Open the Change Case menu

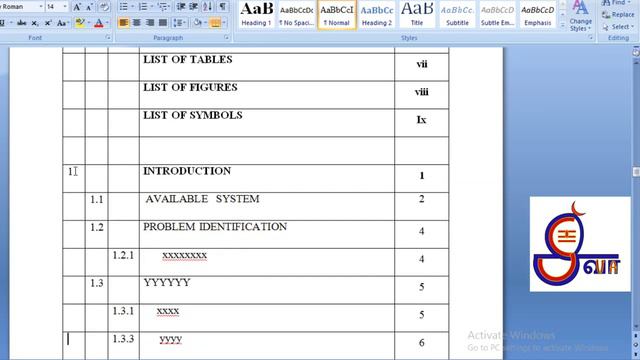coord(62,23)
